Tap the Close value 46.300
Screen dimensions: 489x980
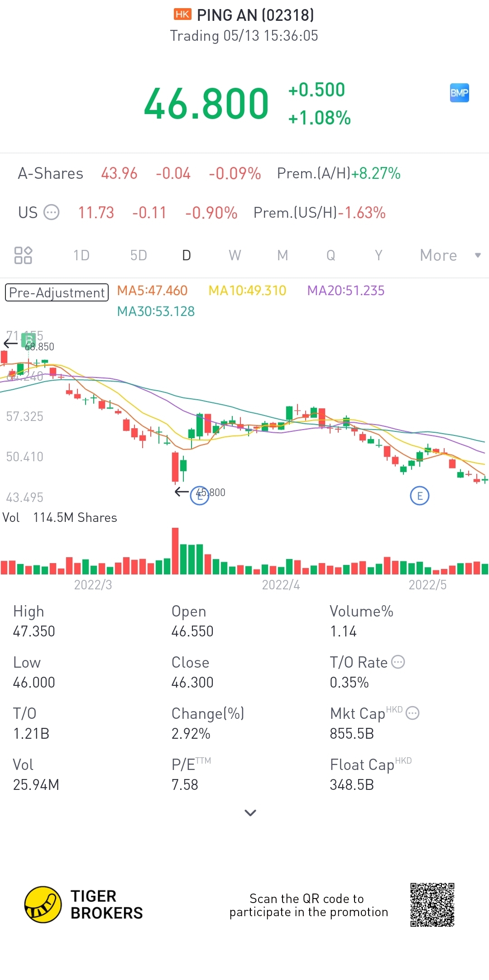[192, 682]
